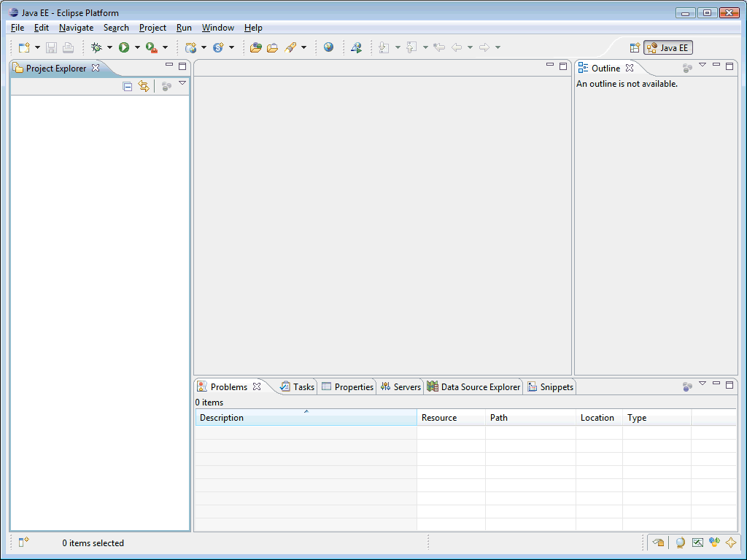Switch to the Snippets tab
The width and height of the screenshot is (747, 560).
click(x=550, y=386)
